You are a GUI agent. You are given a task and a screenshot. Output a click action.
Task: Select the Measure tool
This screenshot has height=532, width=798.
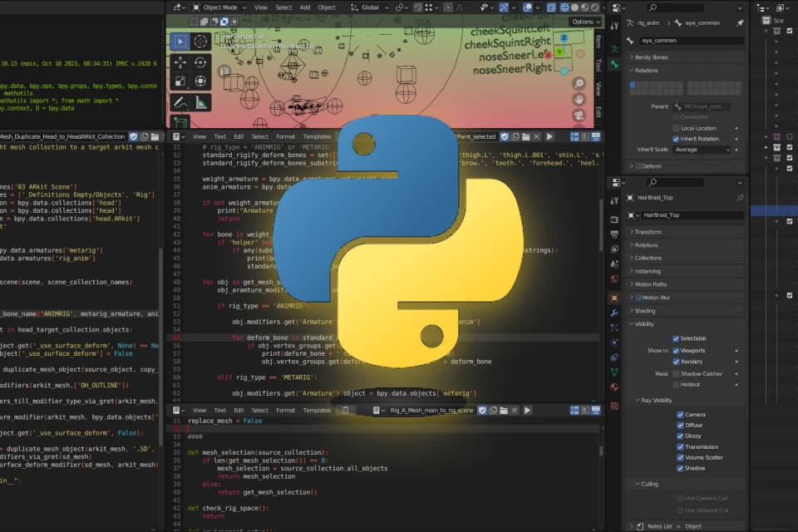[x=200, y=103]
